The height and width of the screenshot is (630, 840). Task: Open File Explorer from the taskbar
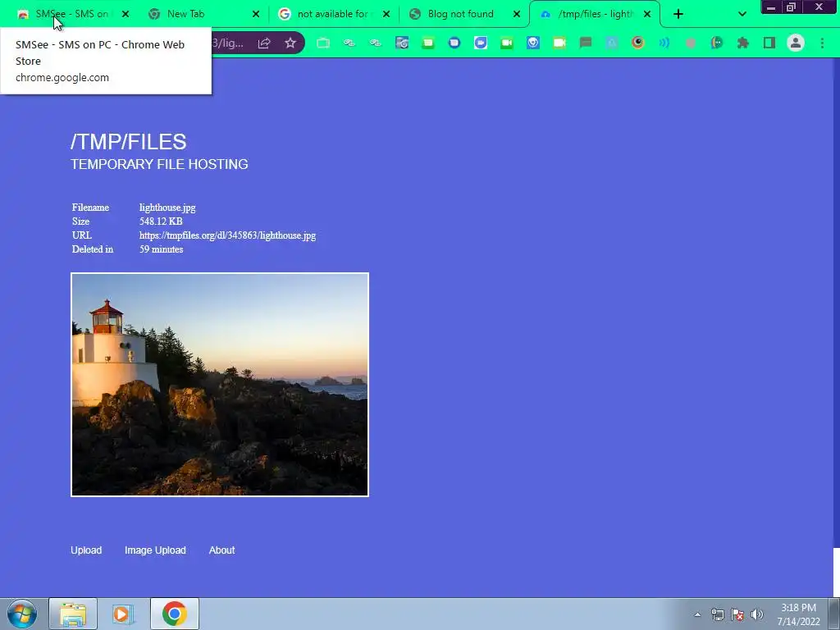click(73, 614)
